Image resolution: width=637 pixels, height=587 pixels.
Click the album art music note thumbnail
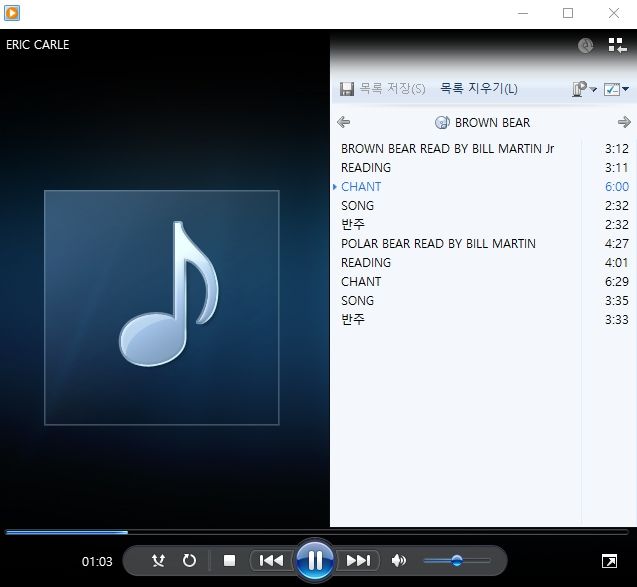(x=162, y=308)
